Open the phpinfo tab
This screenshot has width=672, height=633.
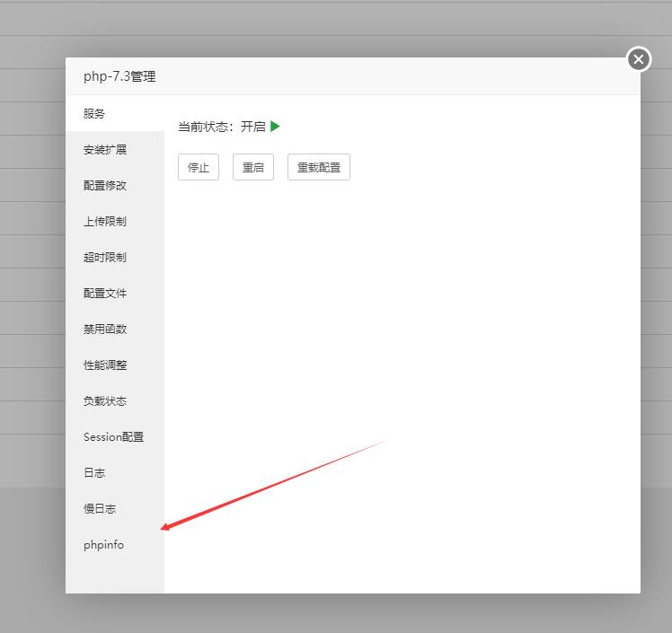click(115, 545)
